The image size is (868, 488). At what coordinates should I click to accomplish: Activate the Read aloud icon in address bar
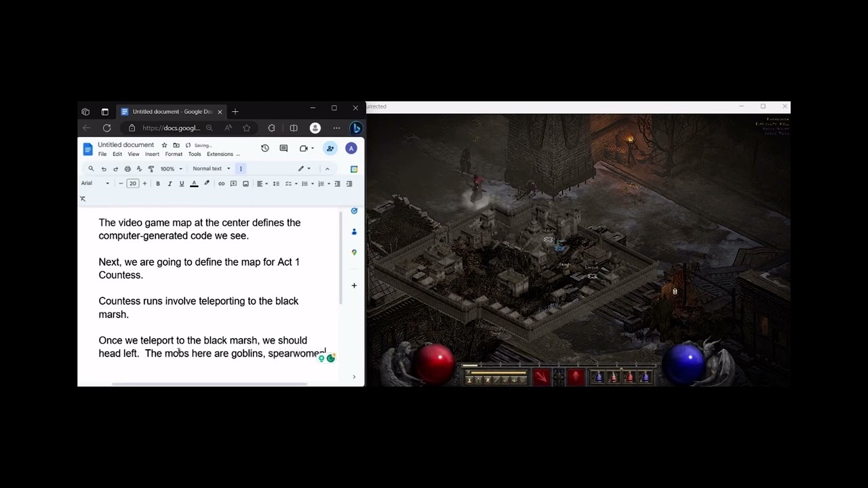[x=228, y=128]
